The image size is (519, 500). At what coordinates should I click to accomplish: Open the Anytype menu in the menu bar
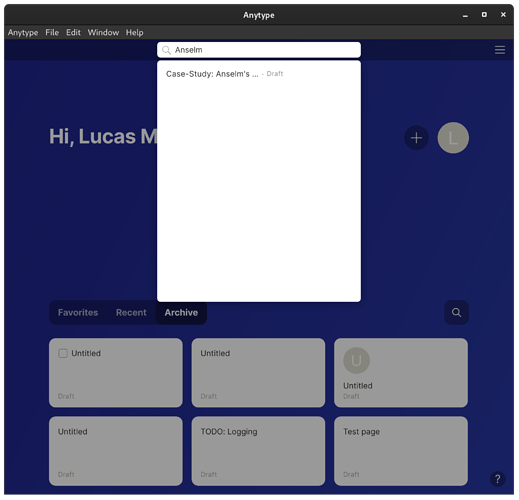[x=23, y=32]
